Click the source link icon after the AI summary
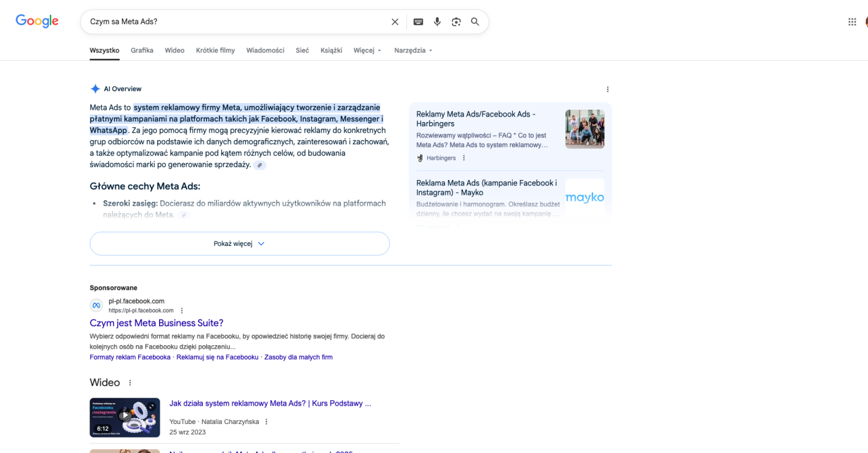Image resolution: width=868 pixels, height=453 pixels. (x=260, y=165)
